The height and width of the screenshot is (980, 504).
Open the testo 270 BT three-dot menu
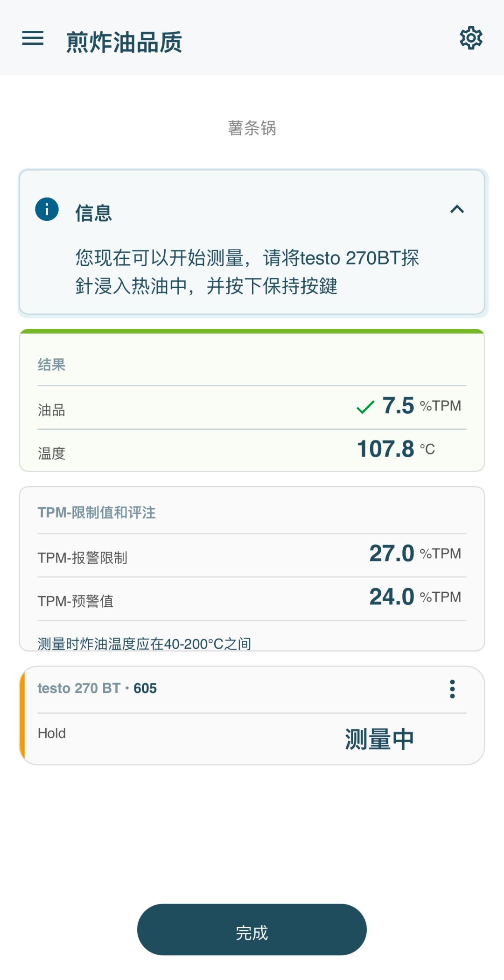[452, 689]
